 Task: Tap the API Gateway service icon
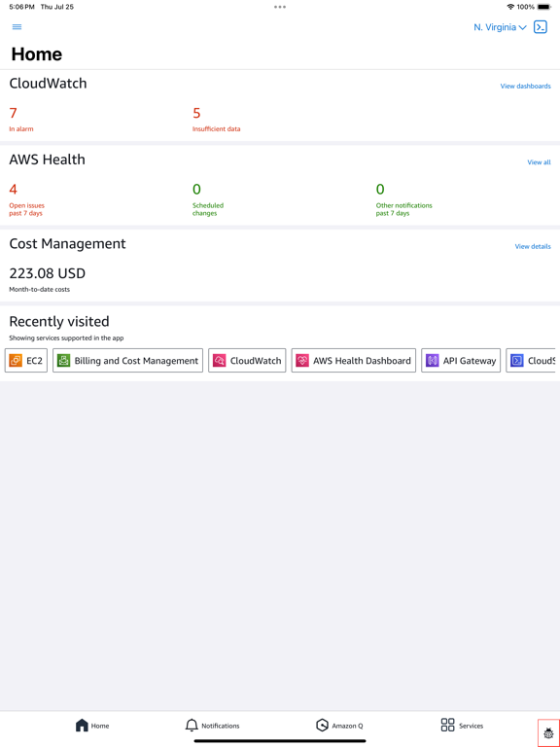click(x=433, y=361)
